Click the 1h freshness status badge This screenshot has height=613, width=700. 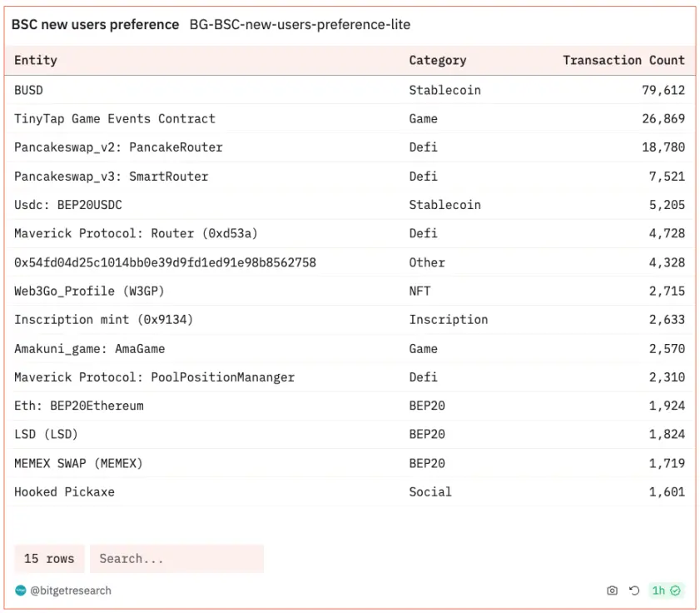(x=666, y=591)
